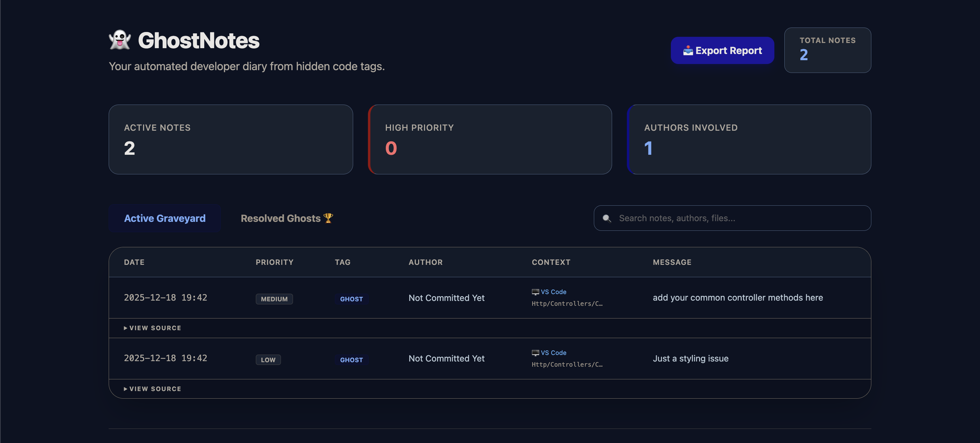This screenshot has width=980, height=443.
Task: Click the MEDIUM priority pill
Action: click(x=274, y=299)
